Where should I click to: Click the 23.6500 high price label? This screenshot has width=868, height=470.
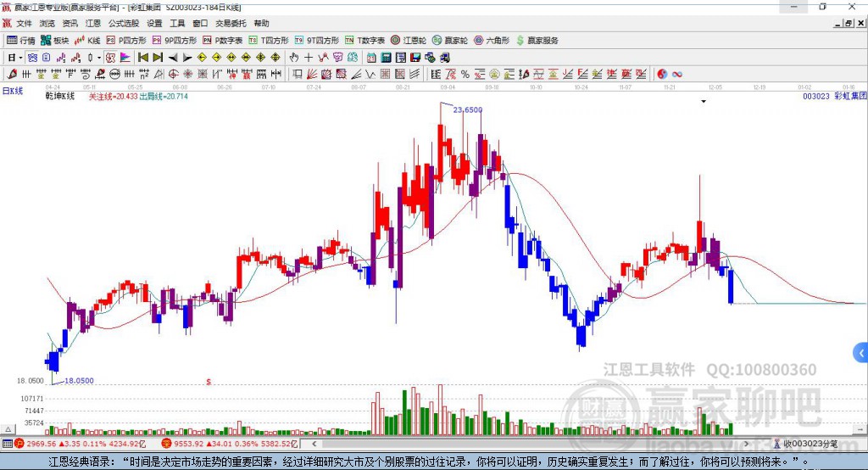click(x=468, y=109)
